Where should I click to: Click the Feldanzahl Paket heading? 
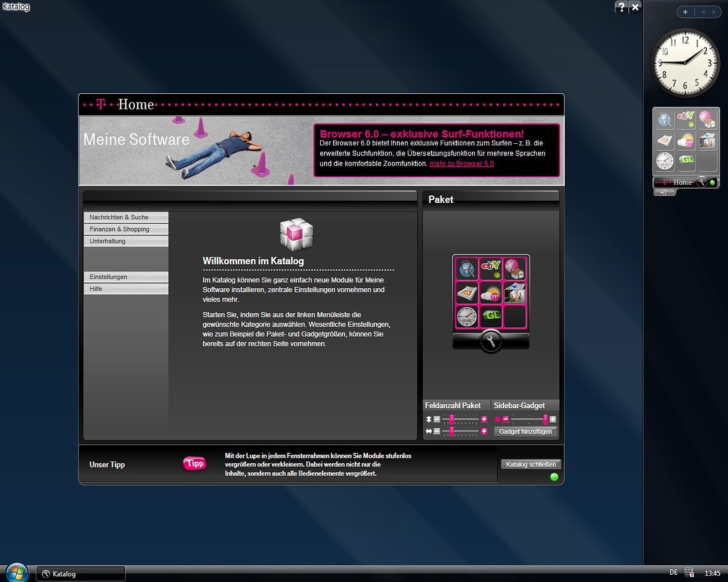click(x=453, y=406)
